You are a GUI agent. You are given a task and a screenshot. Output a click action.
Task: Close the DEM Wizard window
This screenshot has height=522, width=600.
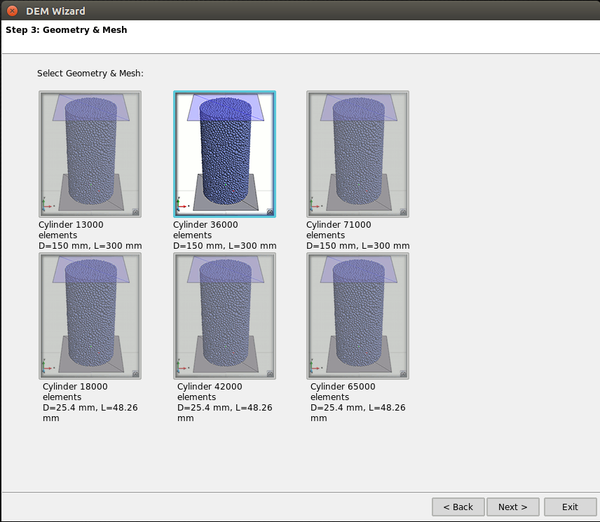(11, 10)
